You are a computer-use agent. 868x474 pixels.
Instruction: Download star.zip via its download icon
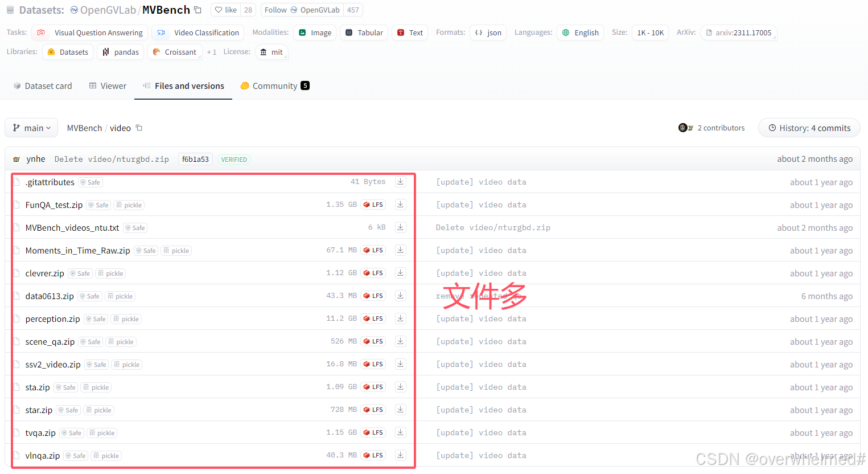[401, 410]
